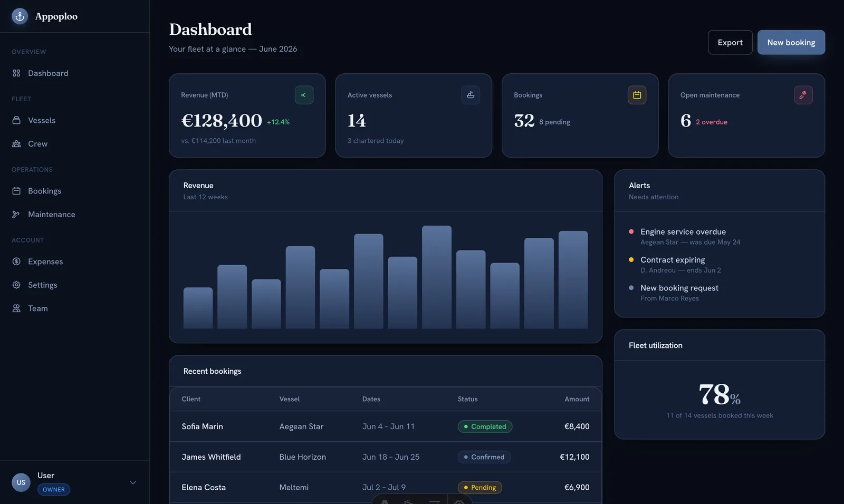Click the Dashboard grid icon in the sidebar
844x504 pixels.
(x=16, y=73)
